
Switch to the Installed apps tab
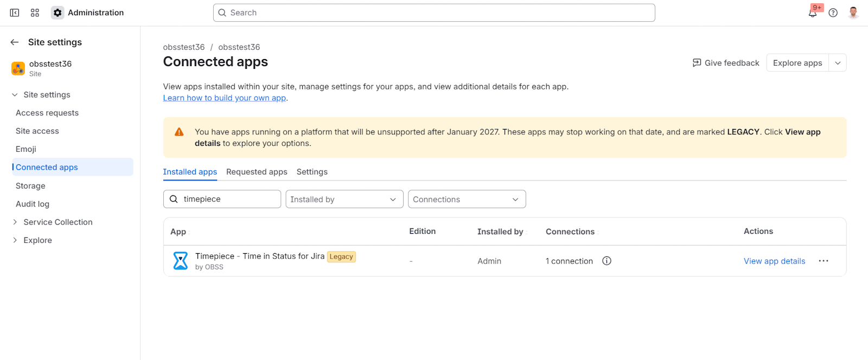pyautogui.click(x=190, y=172)
